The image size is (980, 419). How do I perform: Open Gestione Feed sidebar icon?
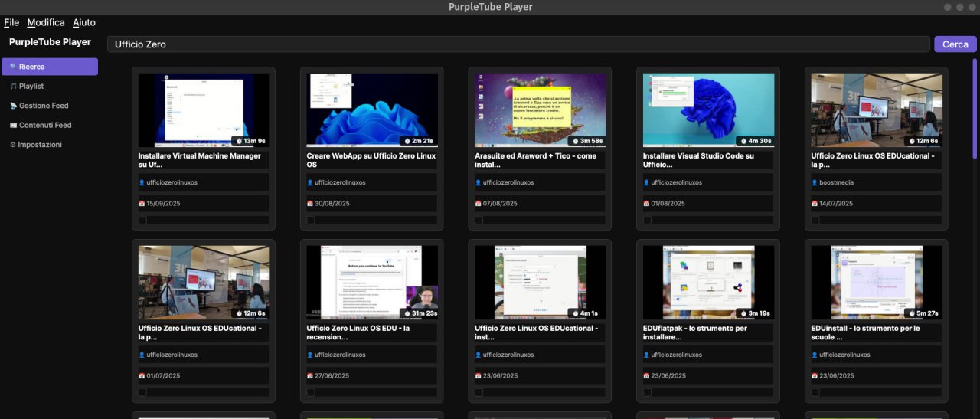tap(13, 106)
